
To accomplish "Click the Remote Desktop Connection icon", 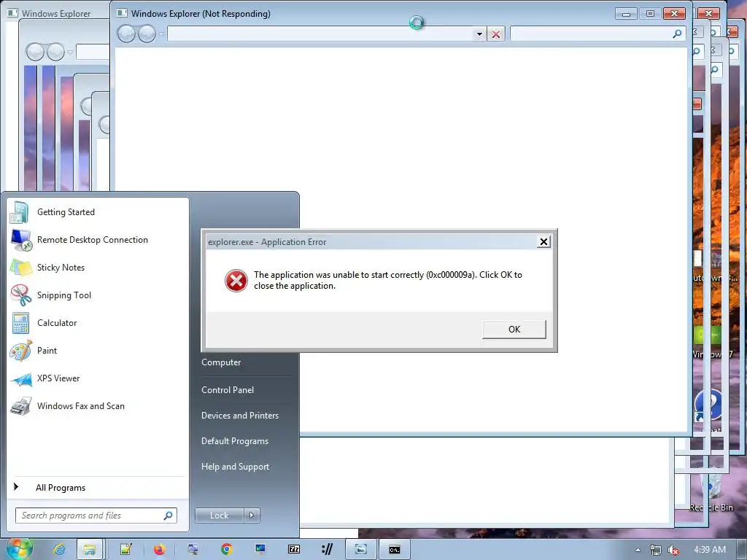I will (21, 240).
